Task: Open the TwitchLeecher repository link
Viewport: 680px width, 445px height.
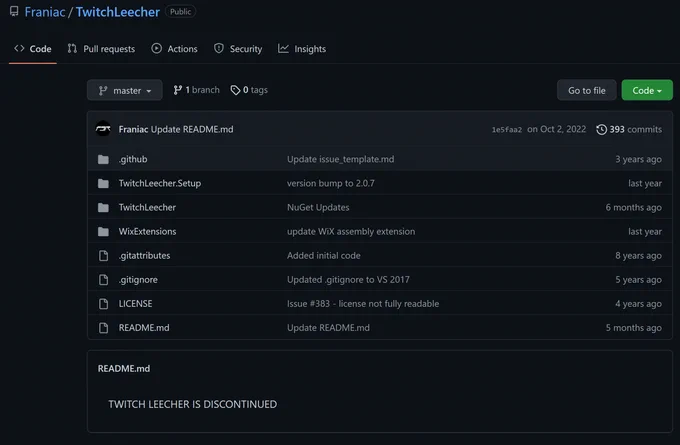Action: click(x=118, y=12)
